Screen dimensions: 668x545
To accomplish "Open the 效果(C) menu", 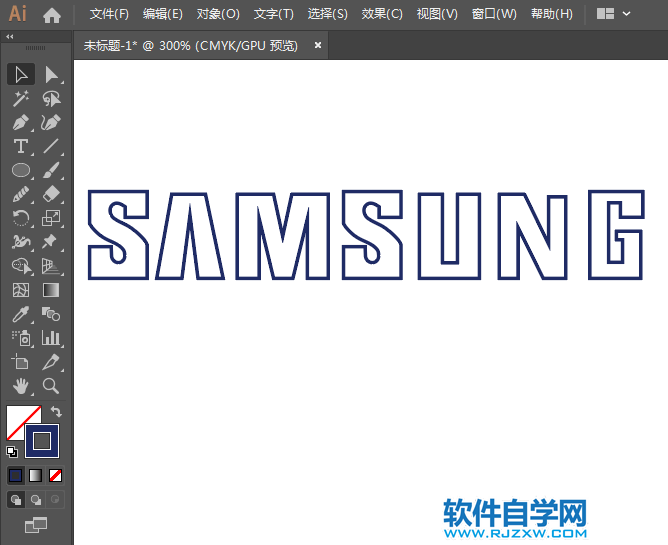I will point(382,14).
